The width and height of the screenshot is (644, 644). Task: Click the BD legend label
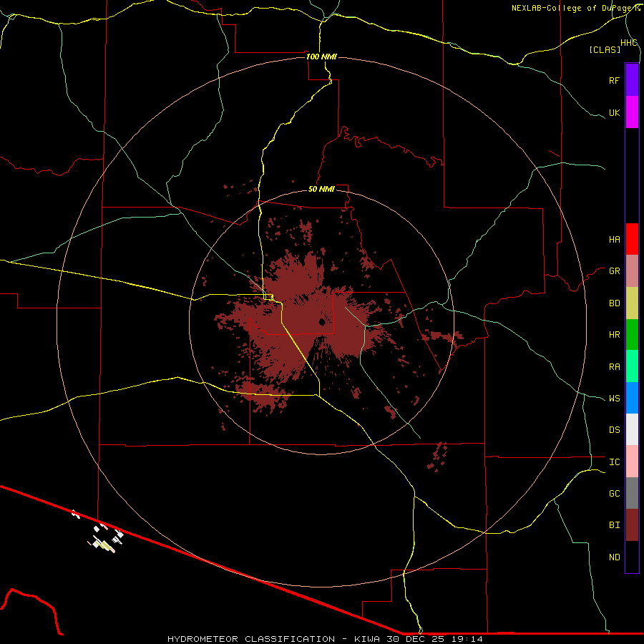coord(614,303)
